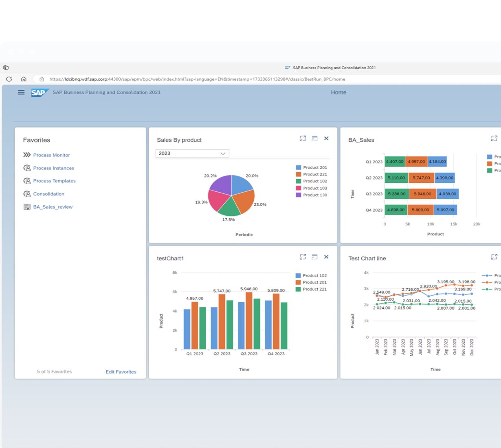Open BA_Sales_review favorite

pyautogui.click(x=53, y=207)
